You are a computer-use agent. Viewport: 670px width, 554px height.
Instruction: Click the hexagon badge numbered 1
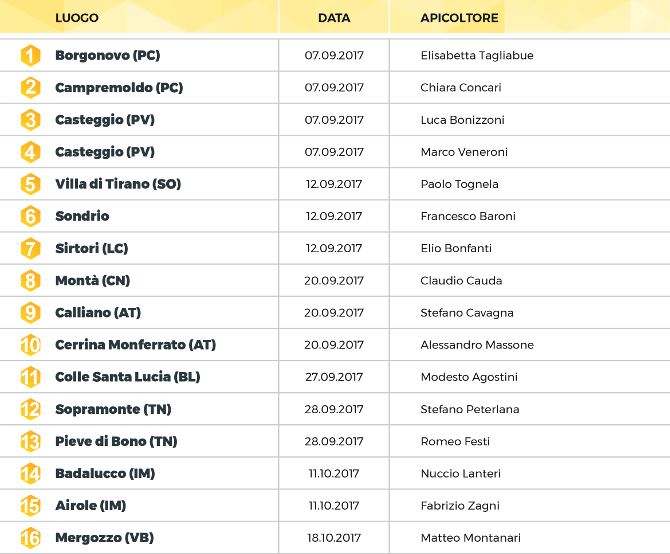point(31,56)
